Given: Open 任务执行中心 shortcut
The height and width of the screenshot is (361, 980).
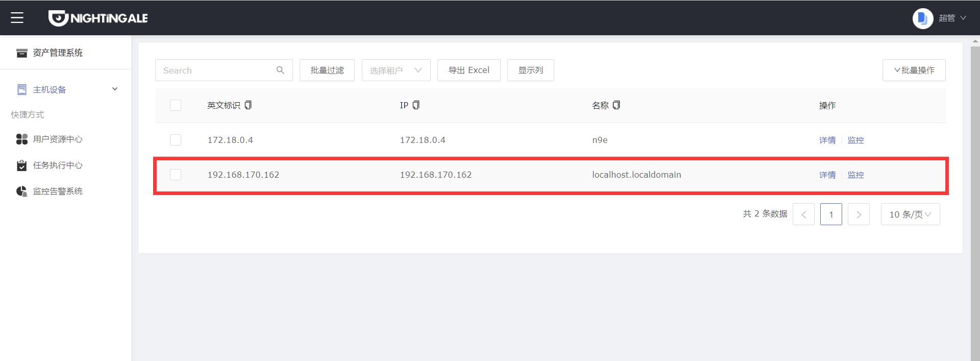Looking at the screenshot, I should click(58, 165).
